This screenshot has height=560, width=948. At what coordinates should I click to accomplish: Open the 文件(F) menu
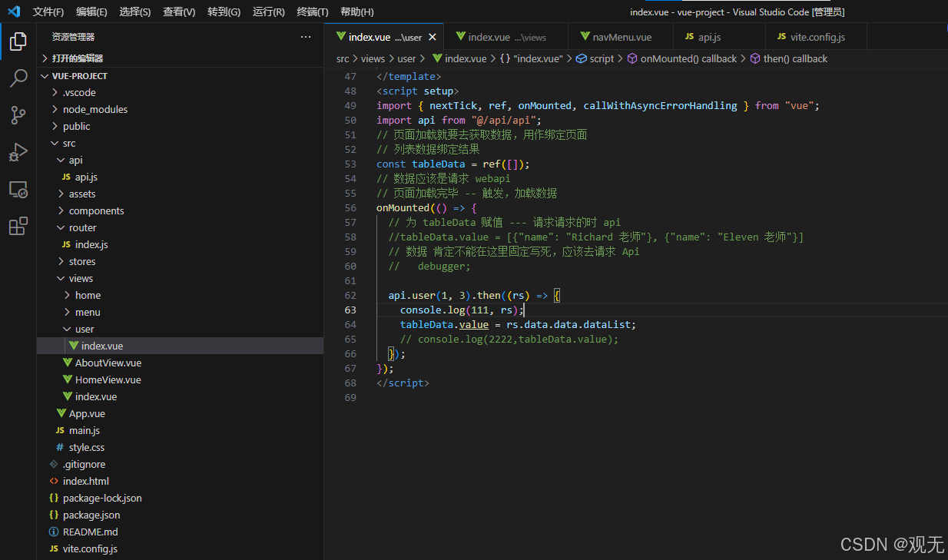click(x=48, y=12)
